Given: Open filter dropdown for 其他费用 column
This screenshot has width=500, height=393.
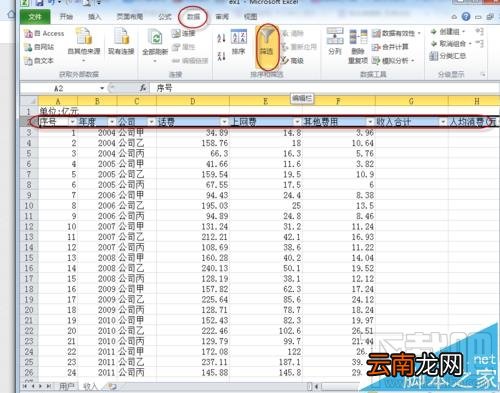Looking at the screenshot, I should [370, 122].
